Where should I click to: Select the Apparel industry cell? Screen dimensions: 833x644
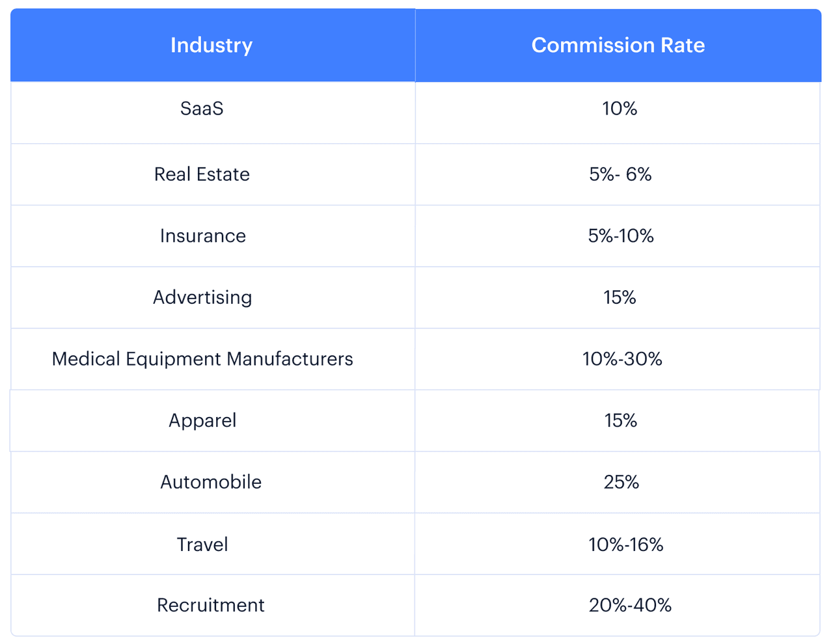202,420
